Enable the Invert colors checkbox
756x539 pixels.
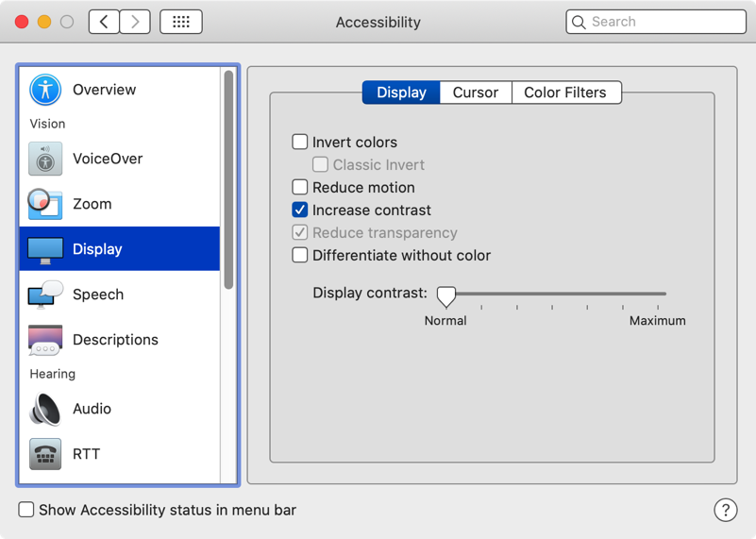tap(300, 143)
